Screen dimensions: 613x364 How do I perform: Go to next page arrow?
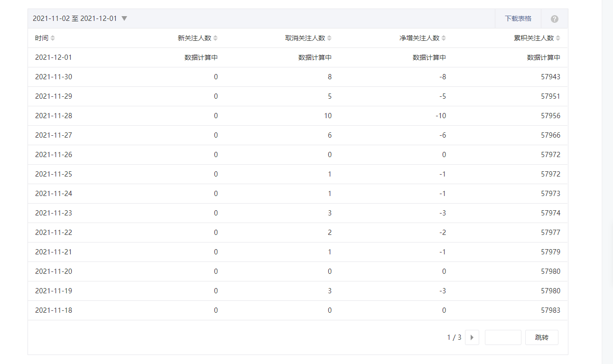[472, 337]
